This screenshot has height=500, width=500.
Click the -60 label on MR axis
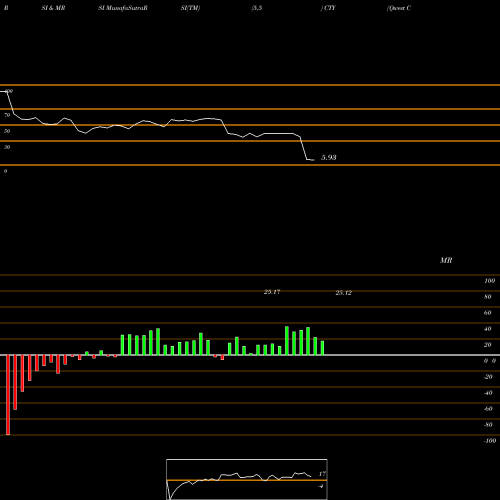(x=488, y=409)
